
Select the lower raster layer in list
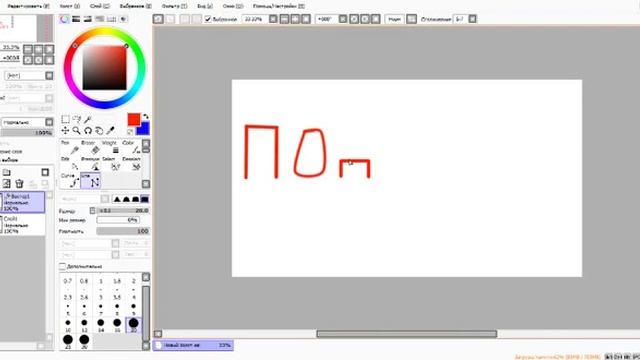[x=23, y=225]
